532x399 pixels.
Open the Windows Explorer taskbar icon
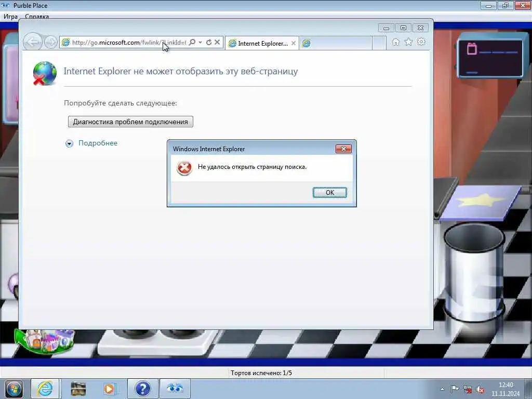coord(78,389)
